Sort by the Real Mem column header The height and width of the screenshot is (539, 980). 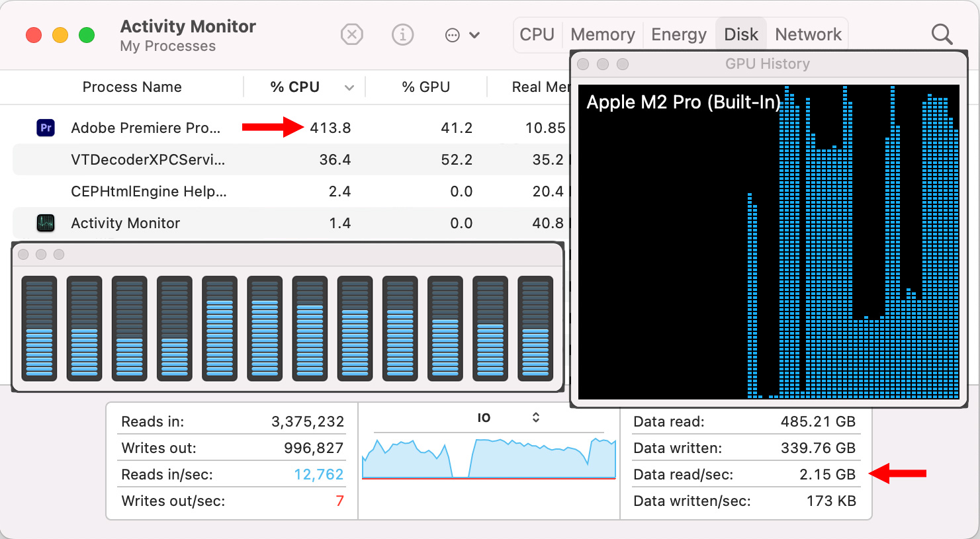point(541,87)
